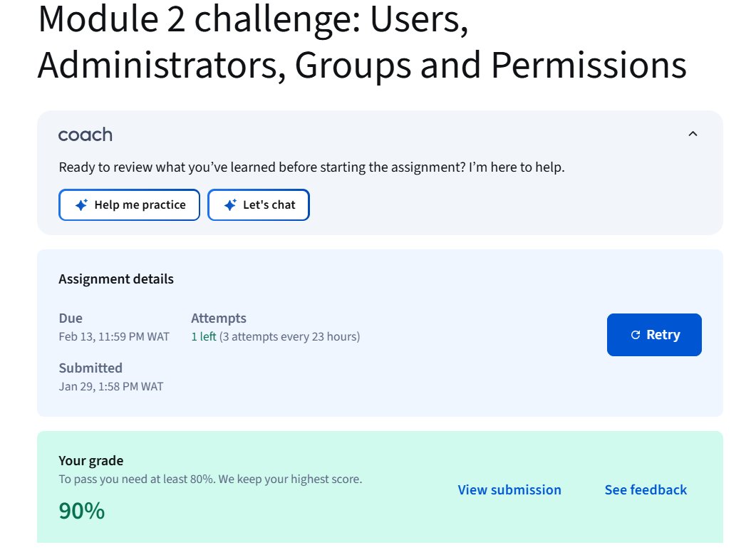Viewport: 756px width, 555px height.
Task: Open the See feedback link
Action: (646, 490)
